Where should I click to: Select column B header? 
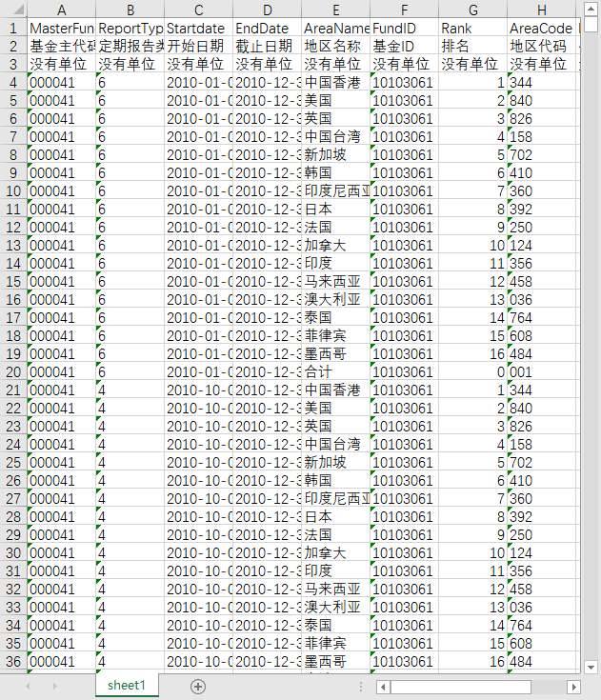click(130, 10)
